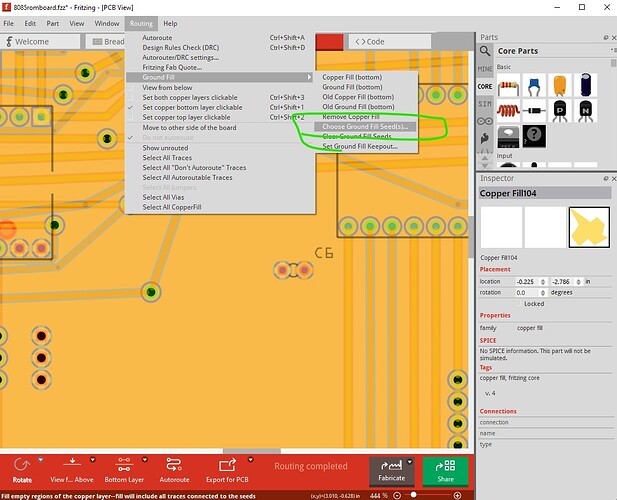
Task: Click the zoom out minus icon
Action: click(397, 495)
